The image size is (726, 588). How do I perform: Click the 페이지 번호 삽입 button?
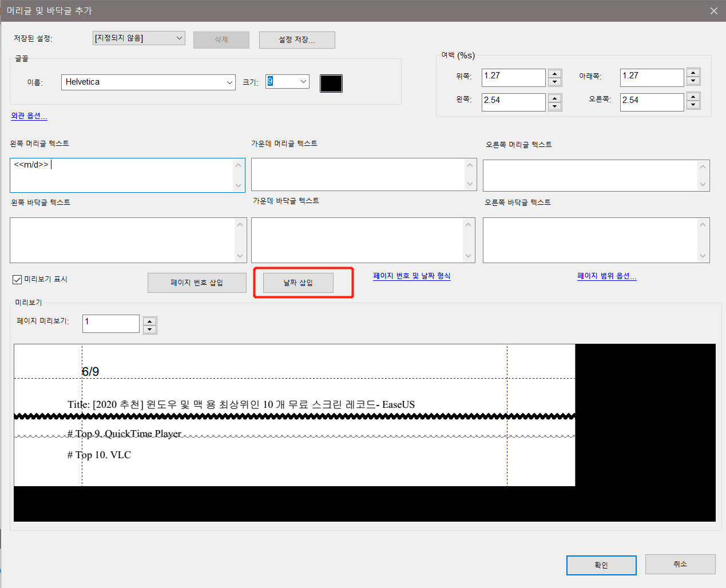pyautogui.click(x=197, y=283)
